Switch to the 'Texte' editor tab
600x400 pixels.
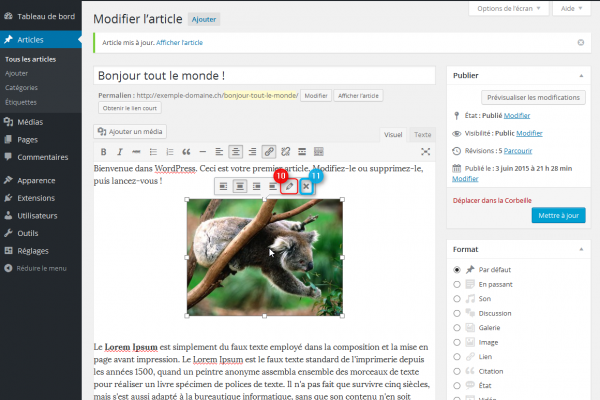tap(423, 134)
